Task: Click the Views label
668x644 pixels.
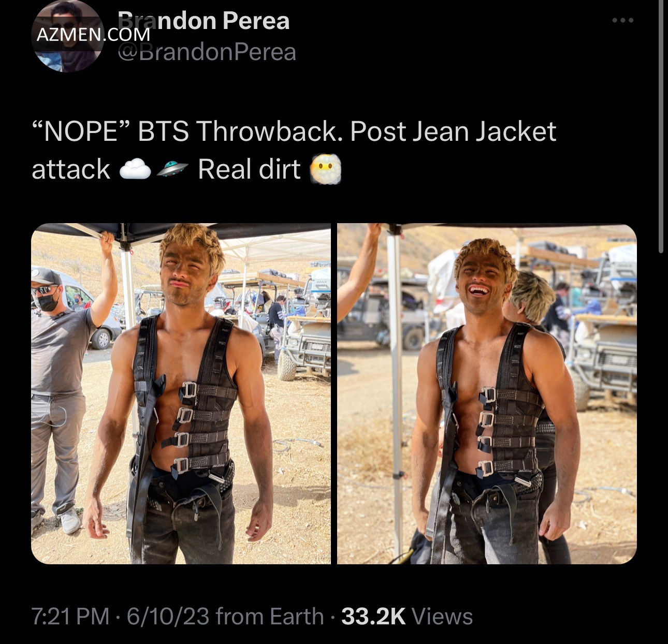Action: [x=442, y=616]
